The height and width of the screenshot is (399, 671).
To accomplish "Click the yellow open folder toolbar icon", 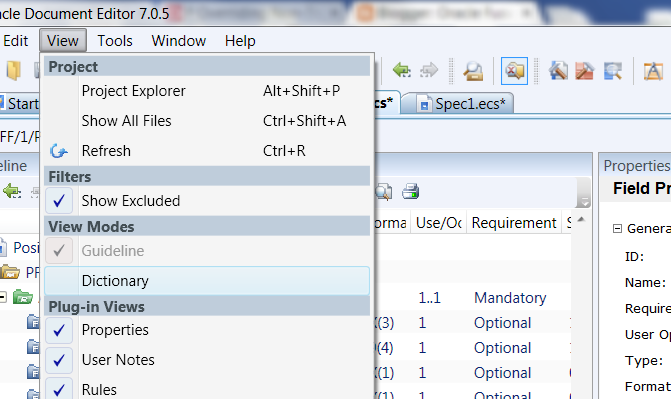I will click(13, 70).
